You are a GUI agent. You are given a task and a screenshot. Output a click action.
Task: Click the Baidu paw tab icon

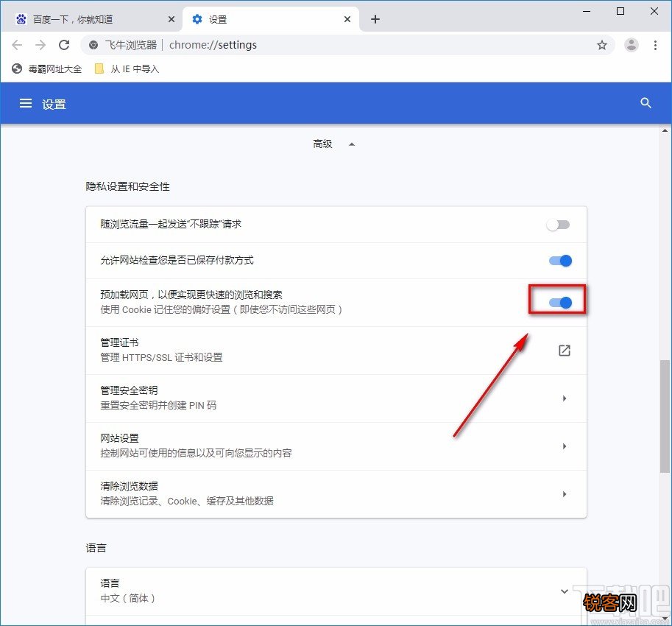click(x=21, y=19)
